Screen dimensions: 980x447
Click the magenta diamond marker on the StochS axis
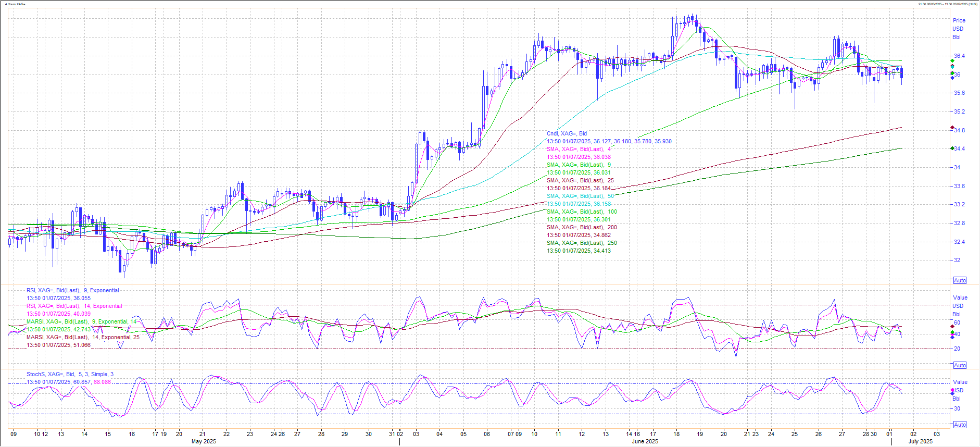coord(952,390)
